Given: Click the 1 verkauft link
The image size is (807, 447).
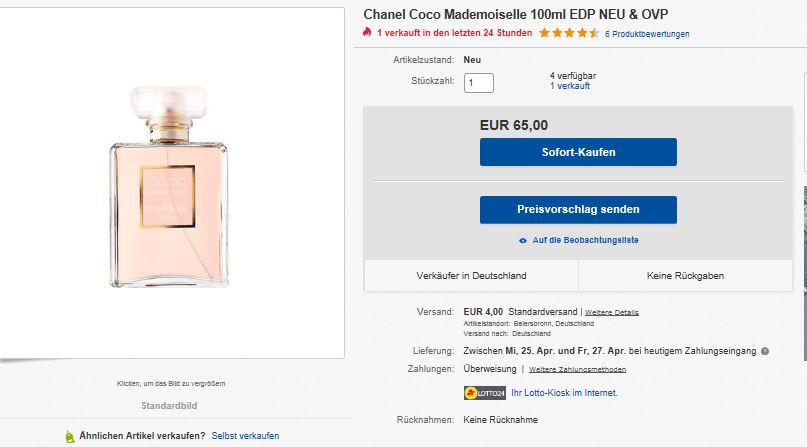Looking at the screenshot, I should [570, 86].
